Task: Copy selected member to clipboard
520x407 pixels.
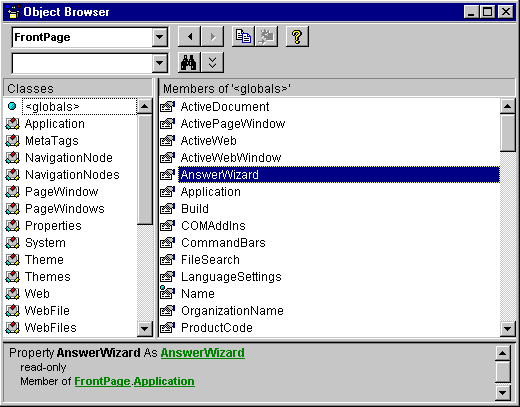Action: click(x=243, y=36)
